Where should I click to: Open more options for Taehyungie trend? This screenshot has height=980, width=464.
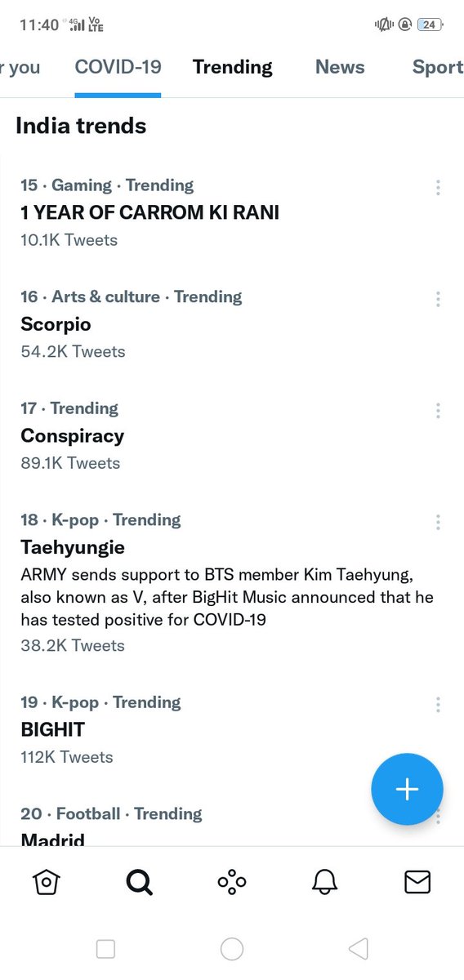click(x=438, y=522)
